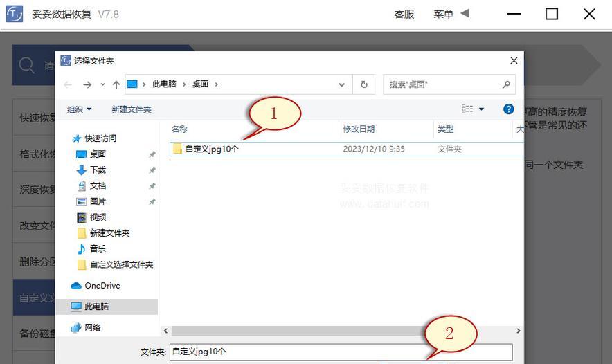Sort by the 类型 column header
612x364 pixels.
coord(445,129)
